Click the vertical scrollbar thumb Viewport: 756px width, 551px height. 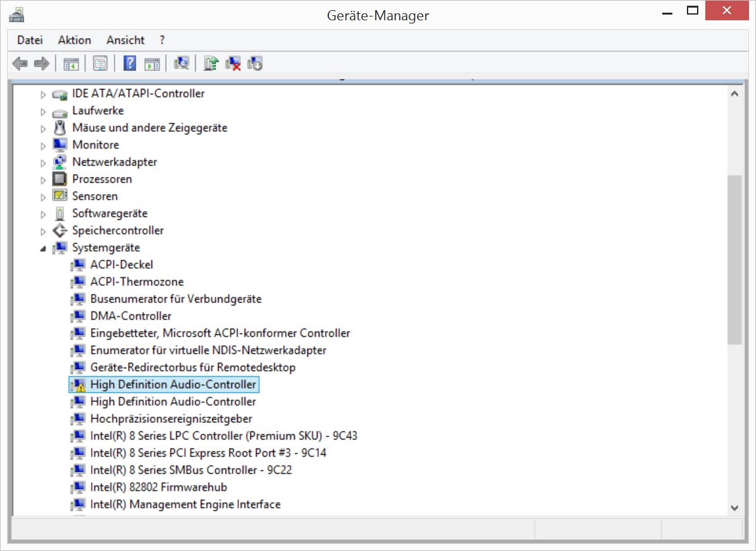click(x=734, y=259)
